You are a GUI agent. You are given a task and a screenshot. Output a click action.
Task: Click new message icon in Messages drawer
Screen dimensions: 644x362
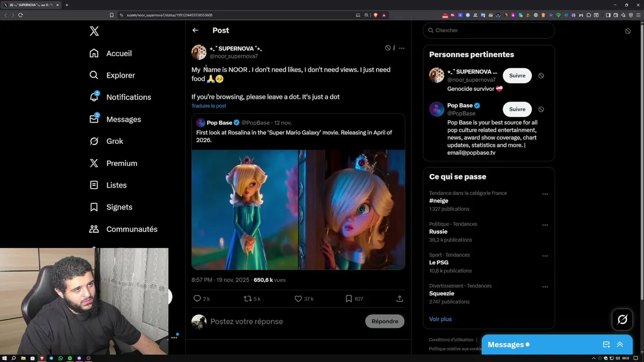tap(606, 344)
